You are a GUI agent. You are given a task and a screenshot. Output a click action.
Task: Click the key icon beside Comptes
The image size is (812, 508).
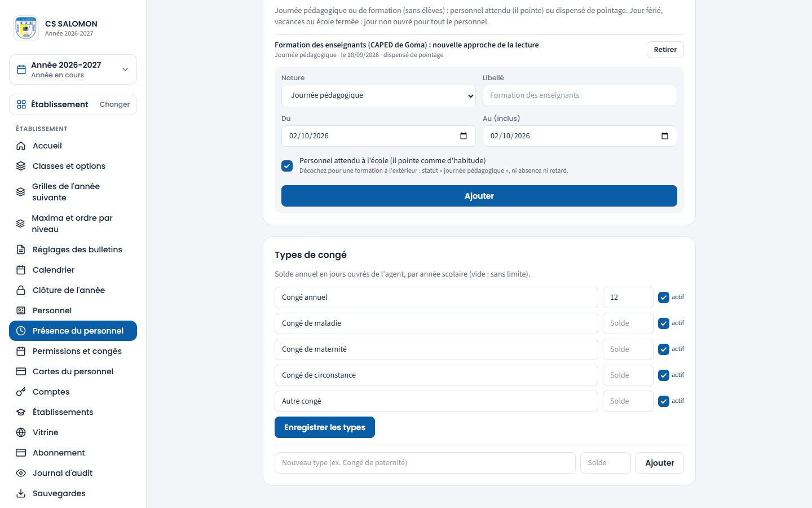pyautogui.click(x=21, y=392)
